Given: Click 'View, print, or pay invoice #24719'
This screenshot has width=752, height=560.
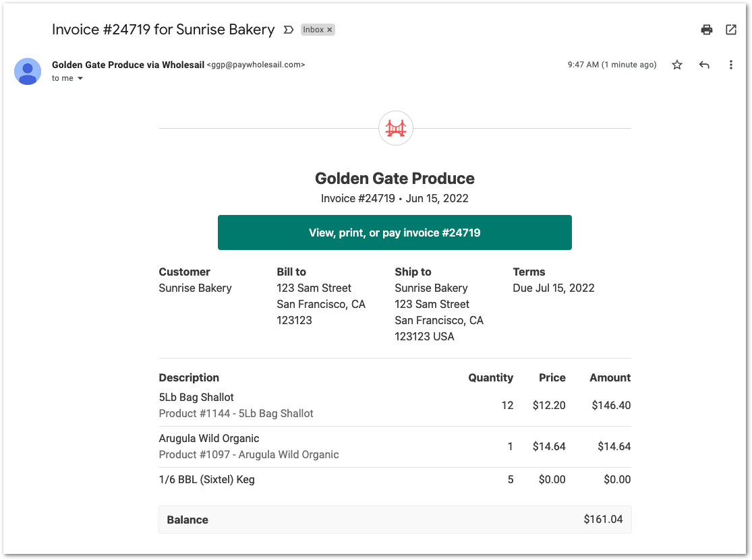Looking at the screenshot, I should click(x=395, y=232).
